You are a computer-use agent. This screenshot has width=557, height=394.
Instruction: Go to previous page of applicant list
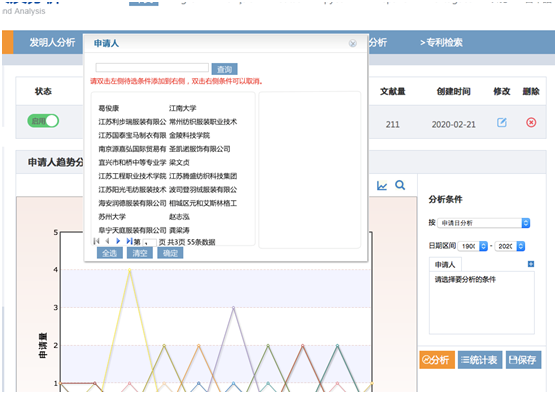click(107, 241)
